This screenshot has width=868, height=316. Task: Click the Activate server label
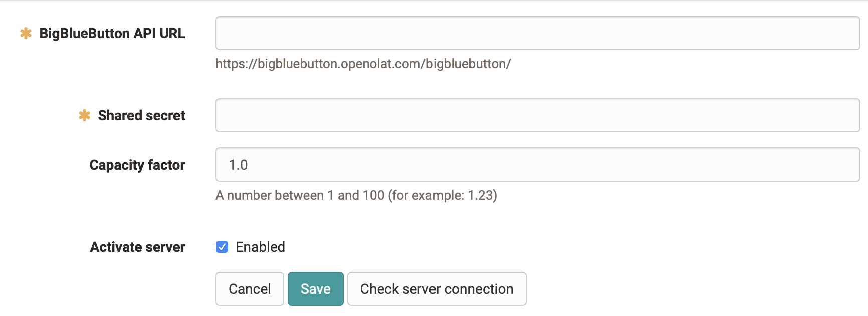tap(137, 247)
